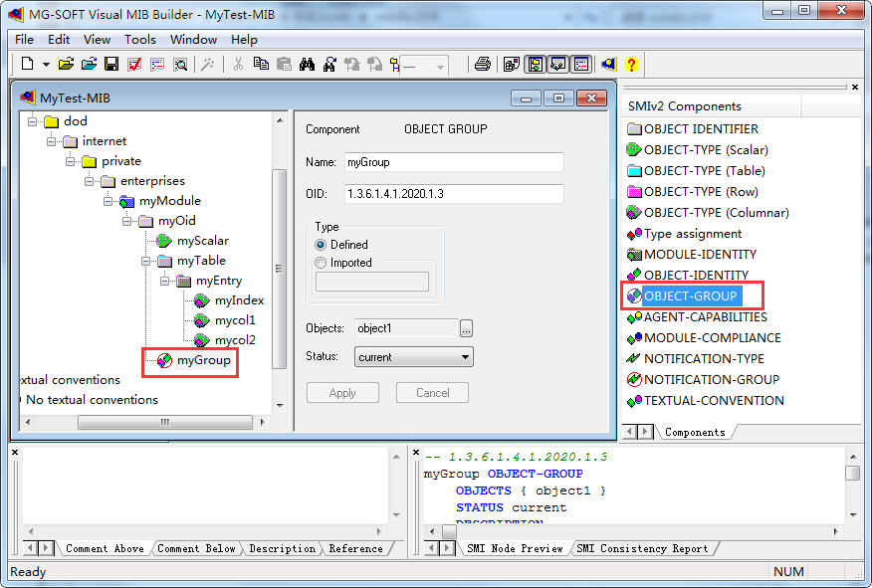Select MODULE-IDENTITY component

[x=700, y=255]
